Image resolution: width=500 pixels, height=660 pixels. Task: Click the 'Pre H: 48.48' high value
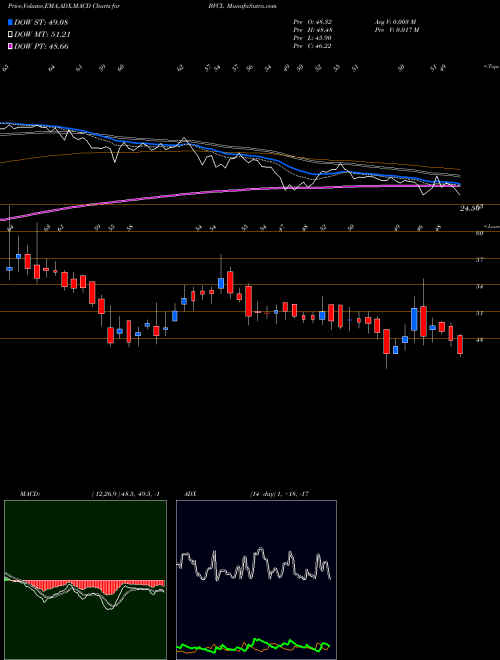[x=313, y=30]
